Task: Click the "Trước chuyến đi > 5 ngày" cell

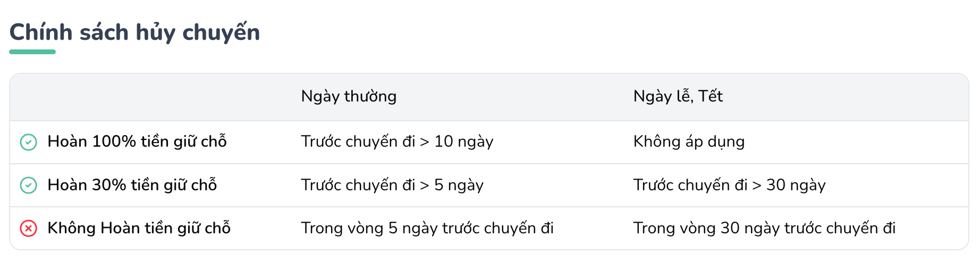Action: pos(392,185)
